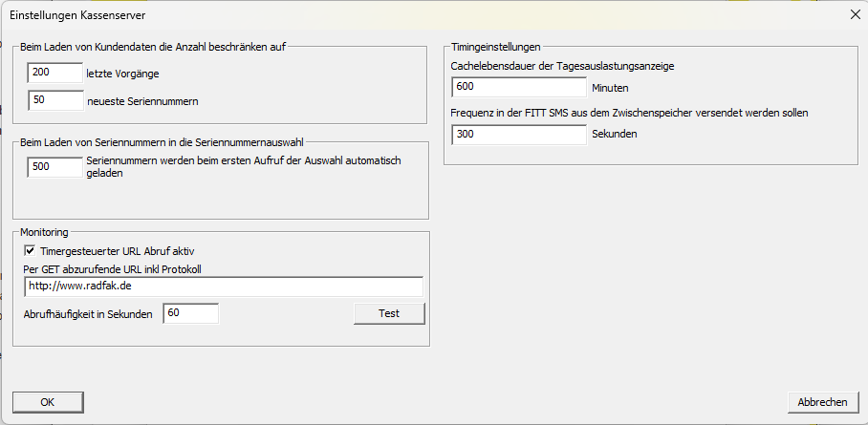868x425 pixels.
Task: Click the GET URL field with http://www.radfak.de
Action: 224,287
